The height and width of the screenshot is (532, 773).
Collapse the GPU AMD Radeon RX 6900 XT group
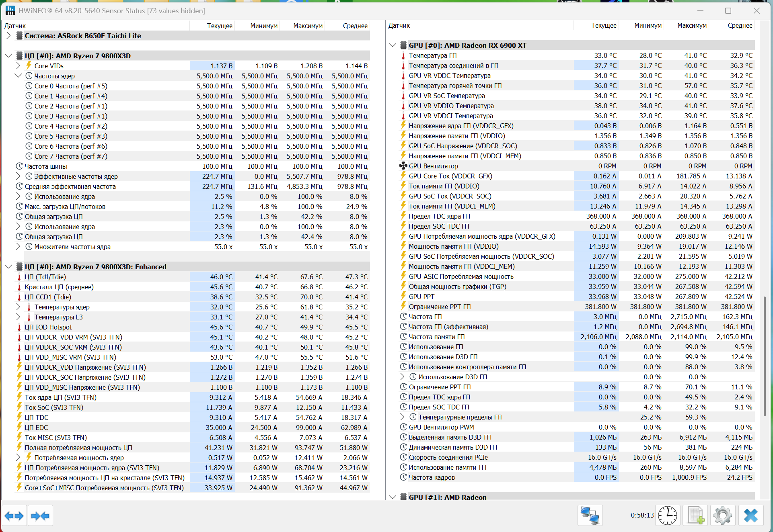[x=393, y=45]
